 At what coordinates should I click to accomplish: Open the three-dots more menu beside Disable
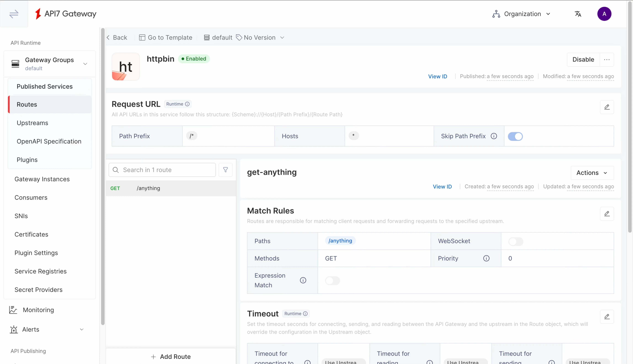pyautogui.click(x=607, y=59)
